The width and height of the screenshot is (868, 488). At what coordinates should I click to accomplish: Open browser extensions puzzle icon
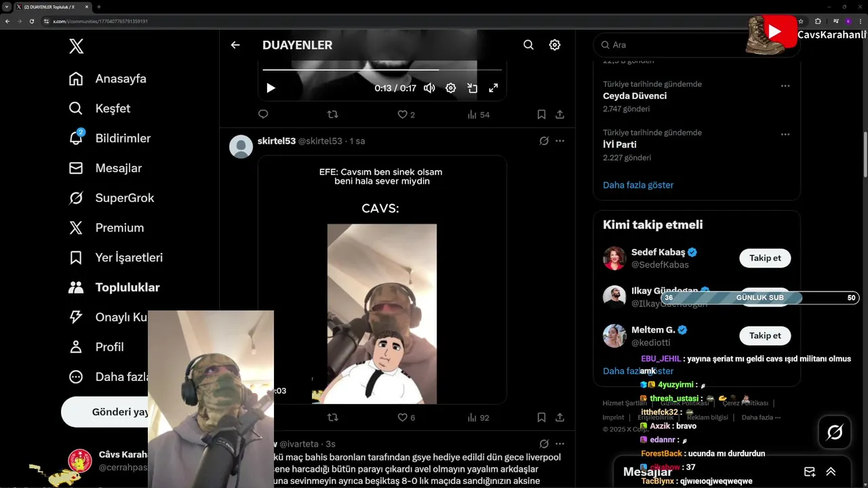pyautogui.click(x=818, y=21)
